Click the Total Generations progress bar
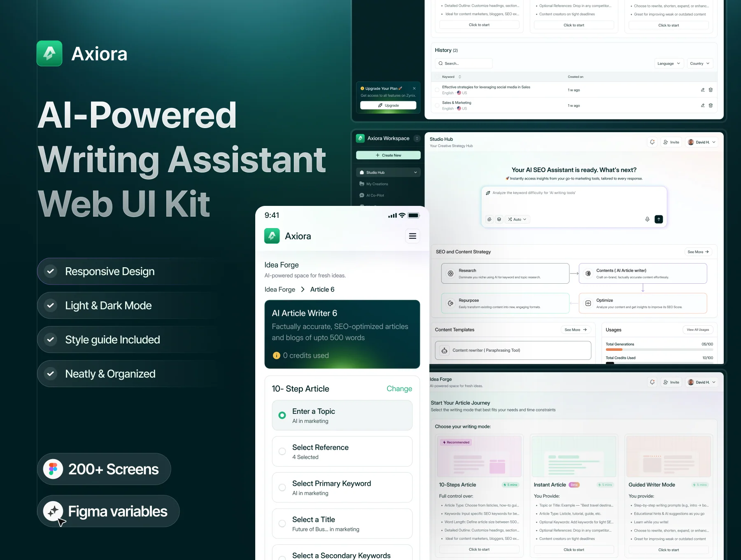This screenshot has width=741, height=560. [659, 350]
